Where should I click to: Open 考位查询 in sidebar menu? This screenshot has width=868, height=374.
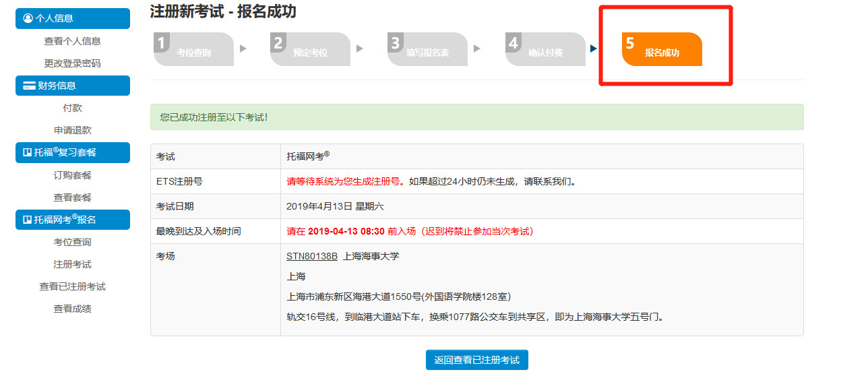click(x=73, y=242)
